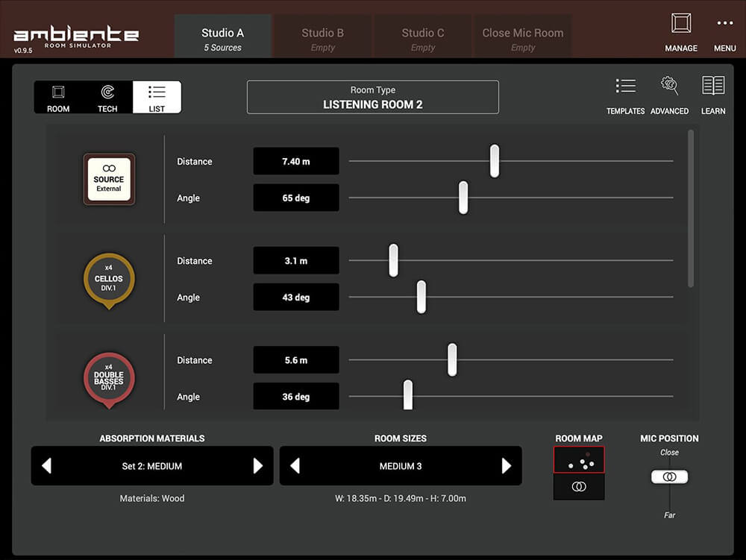Click the external SOURCE icon

tap(109, 179)
